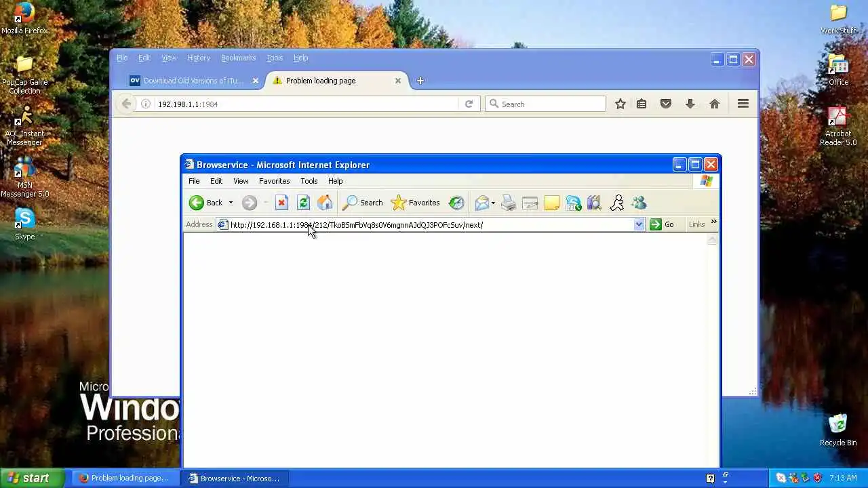868x488 pixels.
Task: Open the Work Stuff folder
Action: point(839,18)
